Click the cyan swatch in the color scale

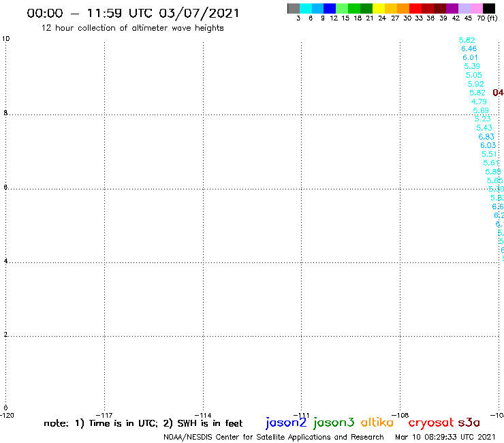click(x=306, y=8)
